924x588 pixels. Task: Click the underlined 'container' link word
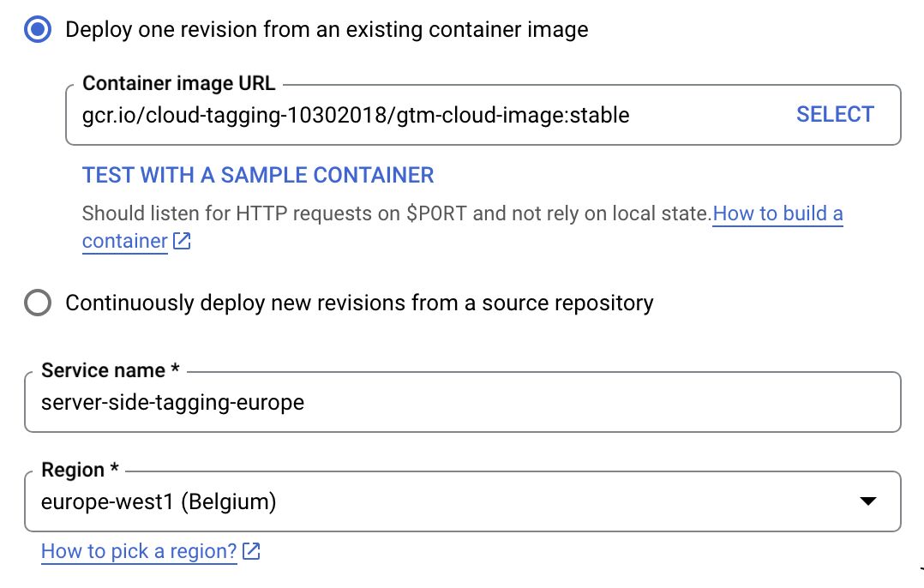click(x=125, y=241)
